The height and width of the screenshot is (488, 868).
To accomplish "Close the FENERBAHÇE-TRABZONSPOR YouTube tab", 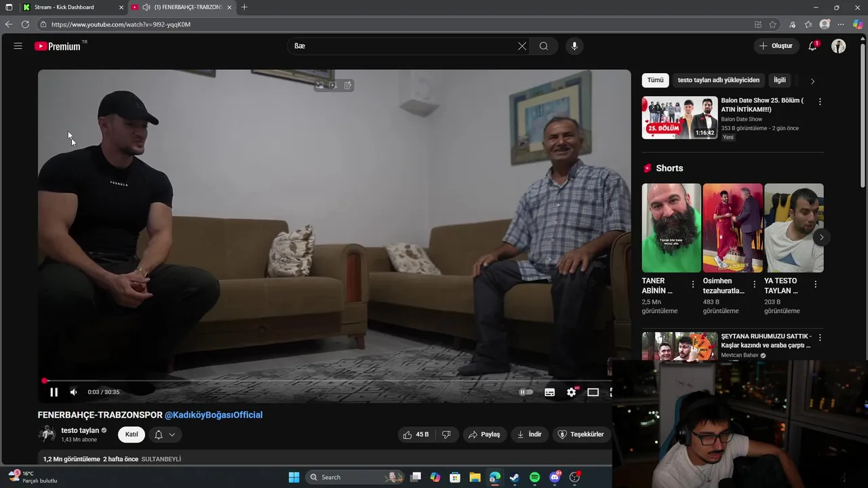I will pos(229,7).
